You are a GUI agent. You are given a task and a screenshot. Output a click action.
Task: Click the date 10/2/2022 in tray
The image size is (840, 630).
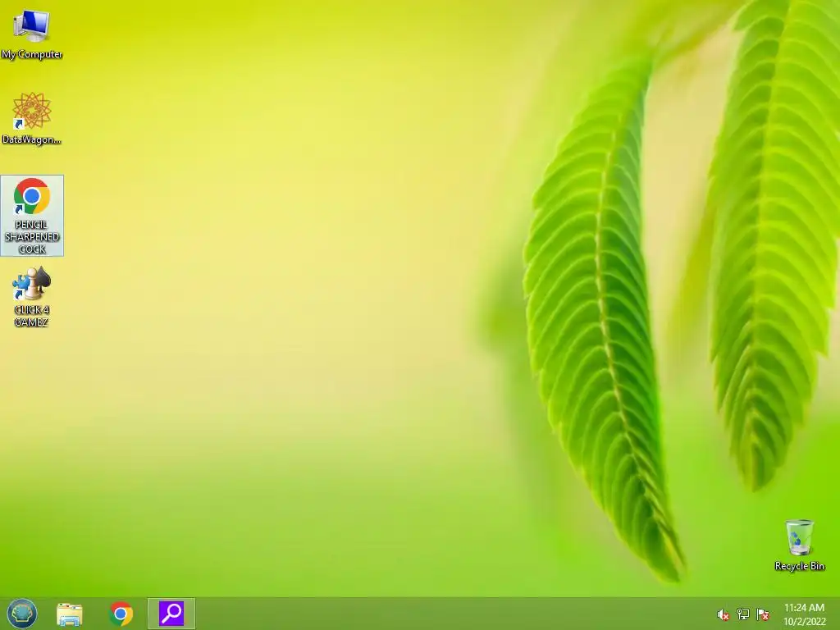804,622
